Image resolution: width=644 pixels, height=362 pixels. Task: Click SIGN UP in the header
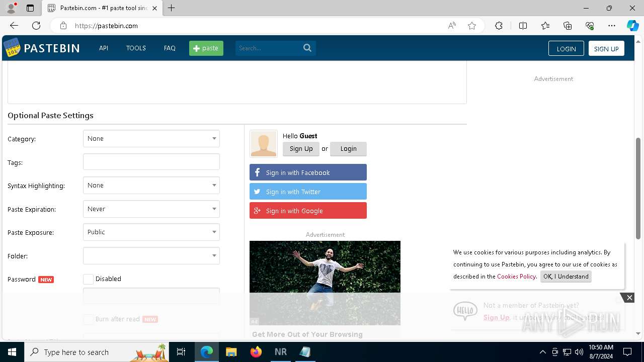[606, 48]
